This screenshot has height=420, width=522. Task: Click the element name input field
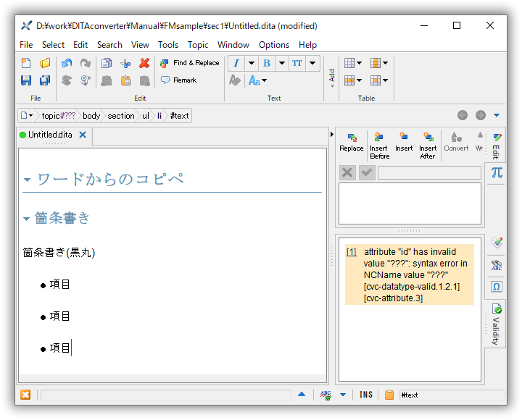point(429,173)
